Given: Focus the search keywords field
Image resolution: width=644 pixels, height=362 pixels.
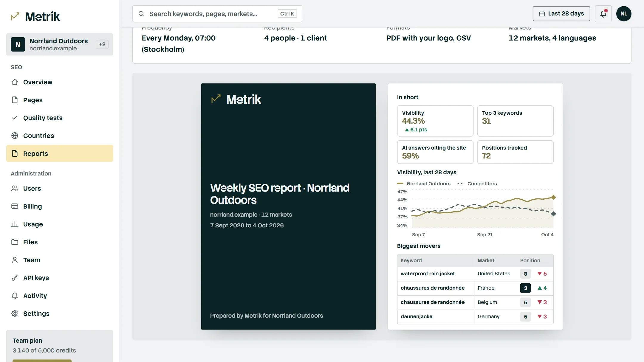Looking at the screenshot, I should tap(217, 14).
